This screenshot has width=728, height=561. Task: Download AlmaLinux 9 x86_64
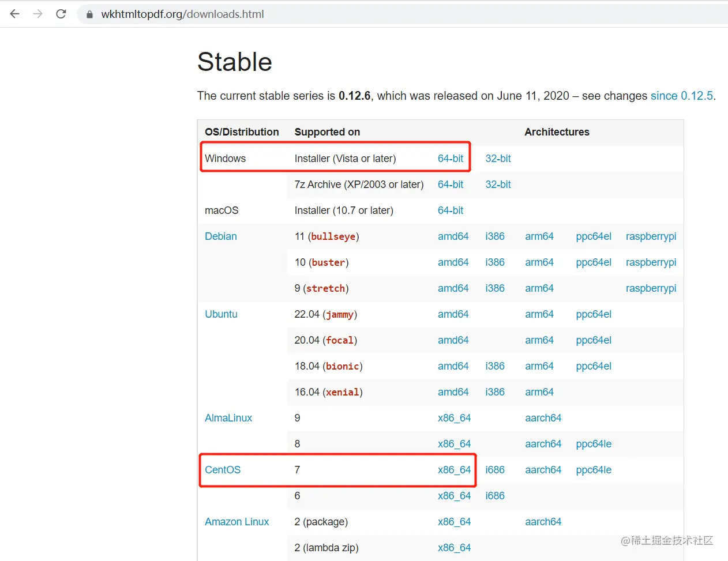(454, 418)
